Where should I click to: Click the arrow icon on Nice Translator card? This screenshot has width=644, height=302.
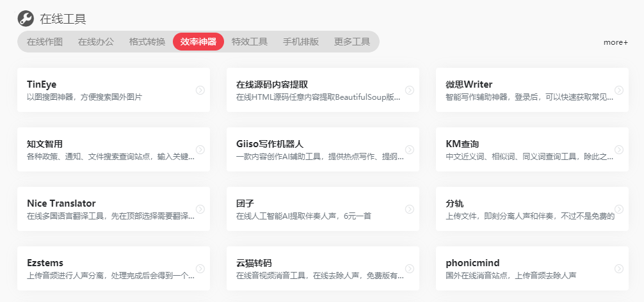click(200, 209)
